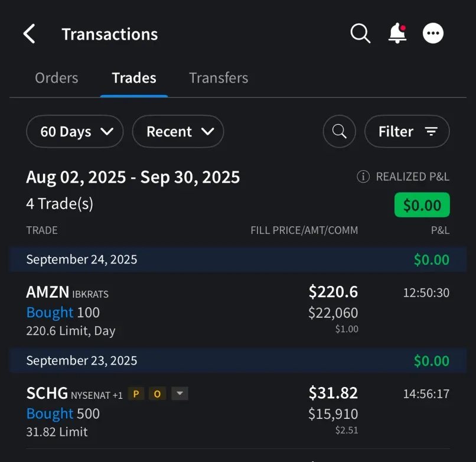Click the circular trade search icon
The width and height of the screenshot is (476, 462).
point(340,131)
